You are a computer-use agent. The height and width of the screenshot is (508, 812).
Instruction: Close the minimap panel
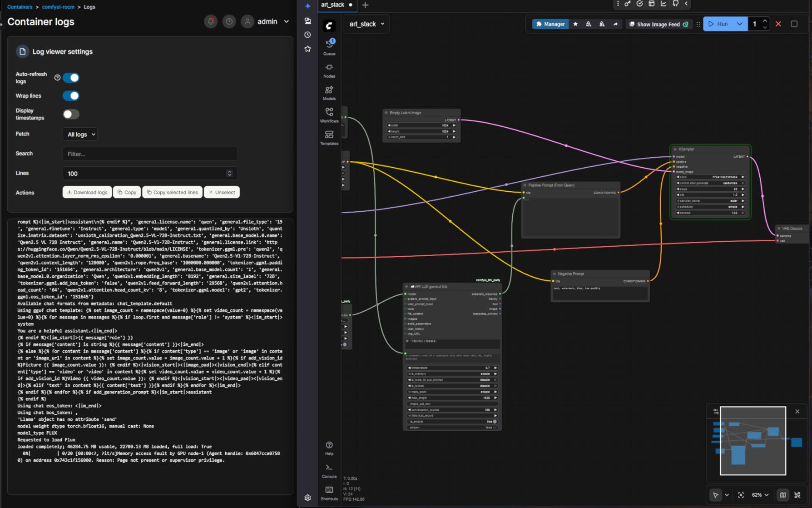pyautogui.click(x=797, y=411)
